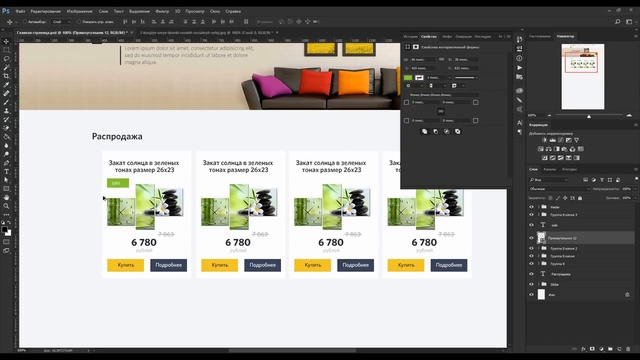Open the Файл menu
The width and height of the screenshot is (640, 360).
(x=20, y=11)
